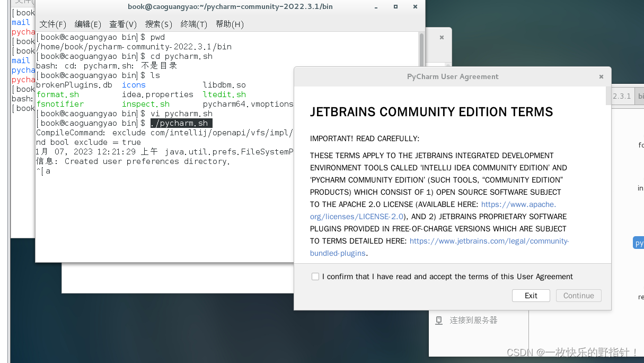Screen dimensions: 644x363
Task: Open the jetbrains.com community-bundled-plugins link
Action: (x=439, y=247)
